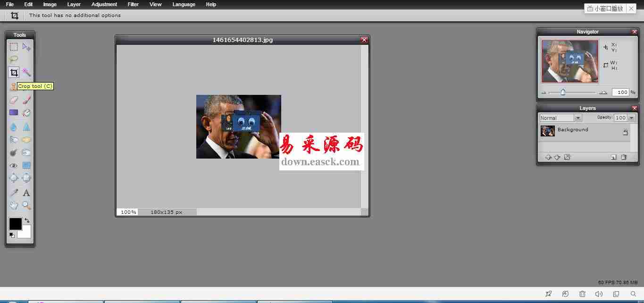Select the Bloat tool
The width and height of the screenshot is (644, 303).
[14, 178]
